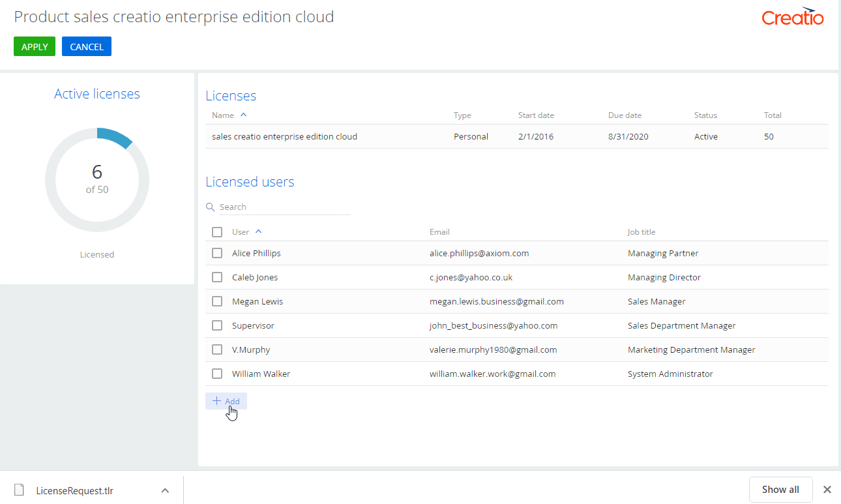Click the Licenses section heading

[x=231, y=96]
